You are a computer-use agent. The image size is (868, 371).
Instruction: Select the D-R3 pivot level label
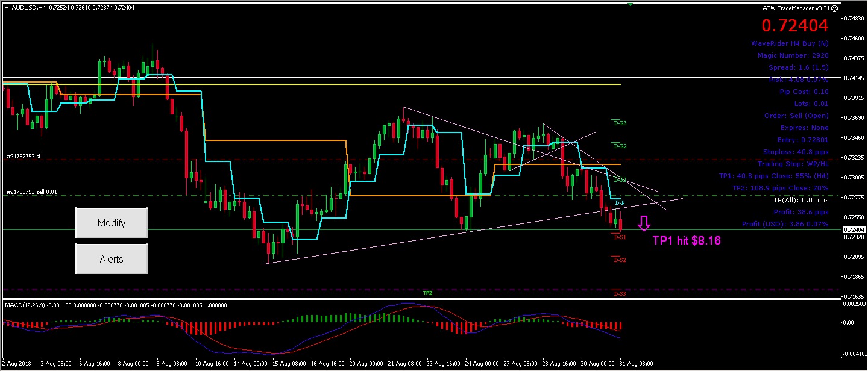click(x=620, y=123)
